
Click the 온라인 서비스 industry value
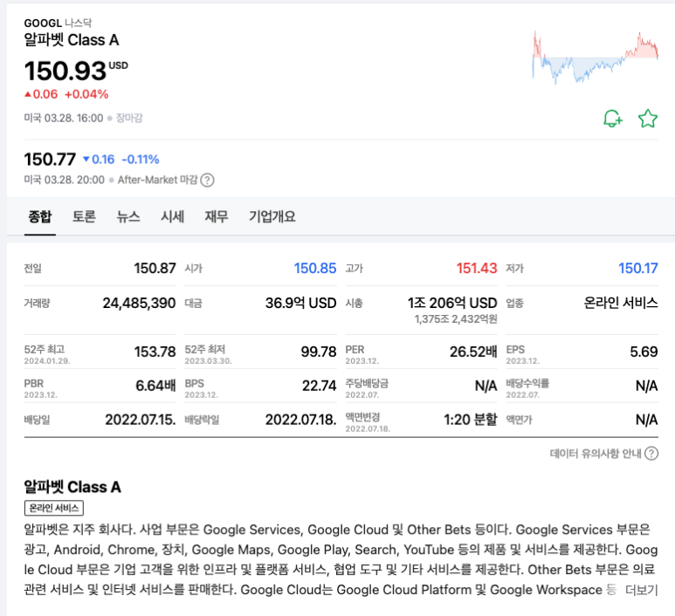coord(620,303)
